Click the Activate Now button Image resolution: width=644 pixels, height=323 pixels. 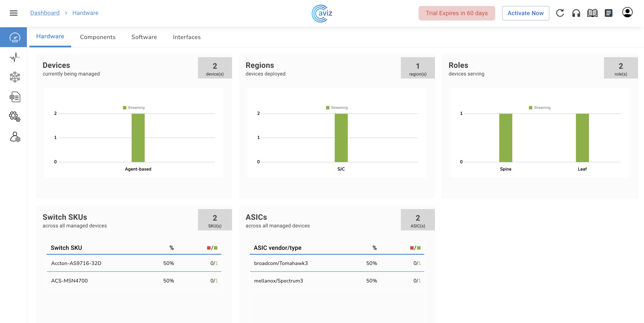(525, 13)
